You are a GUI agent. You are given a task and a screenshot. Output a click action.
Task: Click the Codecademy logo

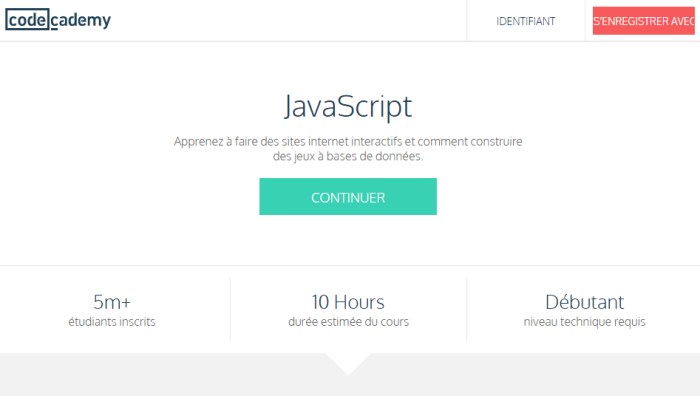(x=58, y=20)
